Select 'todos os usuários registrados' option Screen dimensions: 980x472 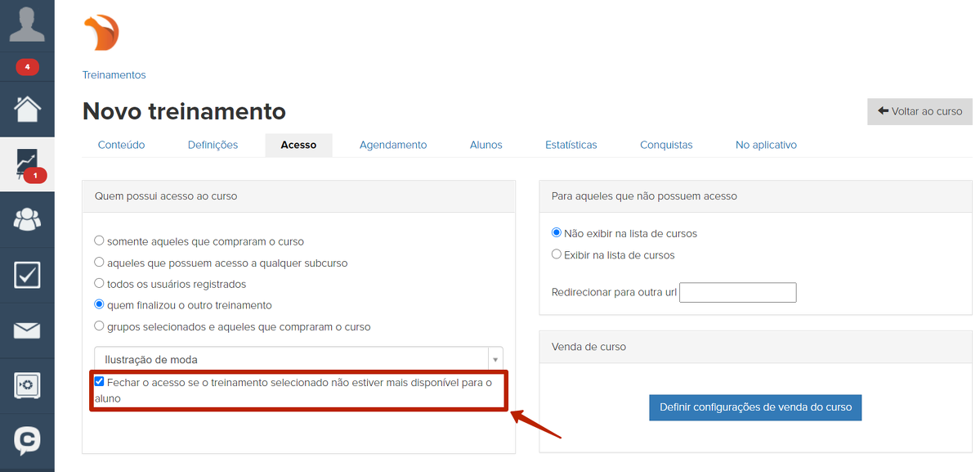coord(100,284)
